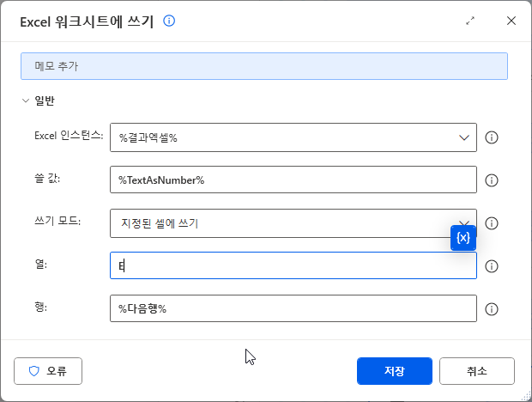Show info for the 열 field
Screen dimensions: 532x402
pyautogui.click(x=492, y=265)
